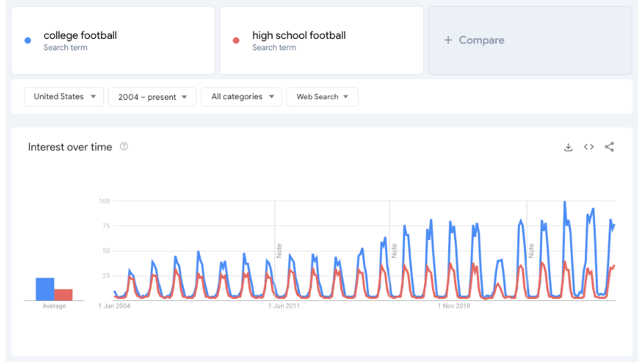The height and width of the screenshot is (362, 644).
Task: Expand the All categories dropdown
Action: click(241, 97)
